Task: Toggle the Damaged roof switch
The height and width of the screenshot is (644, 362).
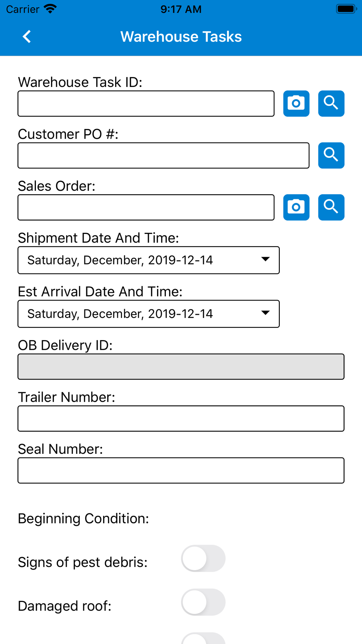Action: [x=203, y=602]
